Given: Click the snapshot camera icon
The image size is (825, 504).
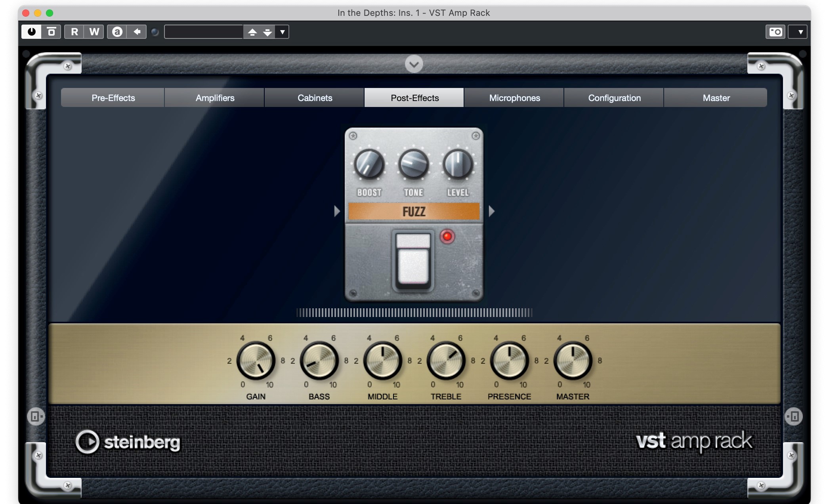Looking at the screenshot, I should [775, 32].
